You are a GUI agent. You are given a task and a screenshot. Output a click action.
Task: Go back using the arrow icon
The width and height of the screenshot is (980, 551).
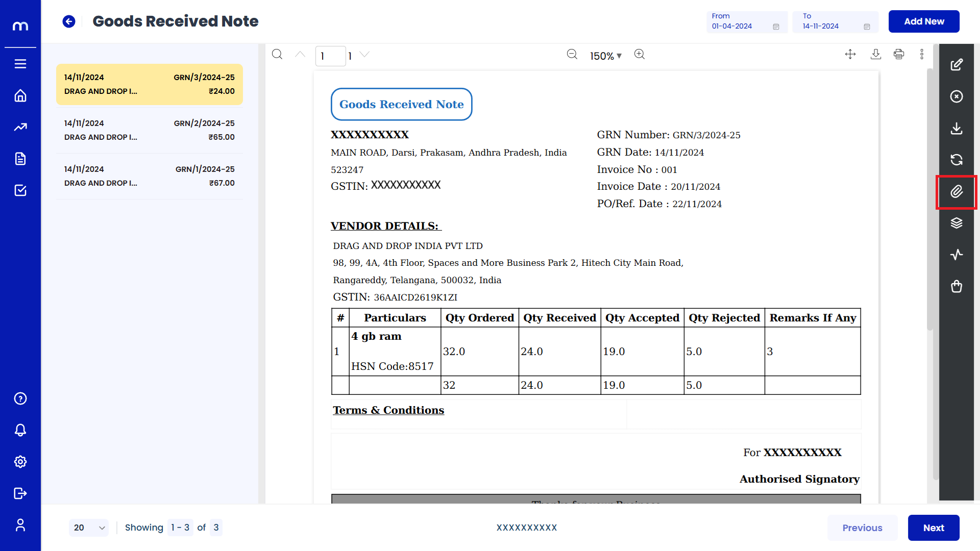(x=69, y=21)
